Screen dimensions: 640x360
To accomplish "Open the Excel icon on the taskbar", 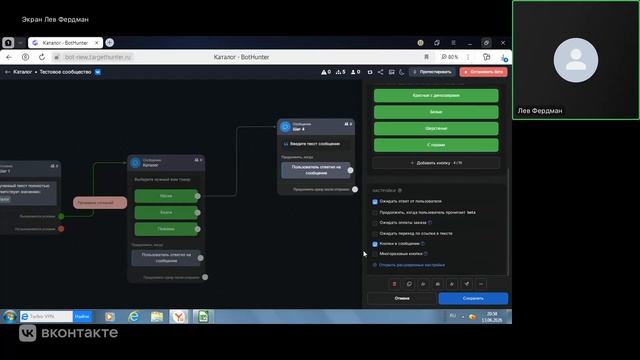I will tap(203, 316).
